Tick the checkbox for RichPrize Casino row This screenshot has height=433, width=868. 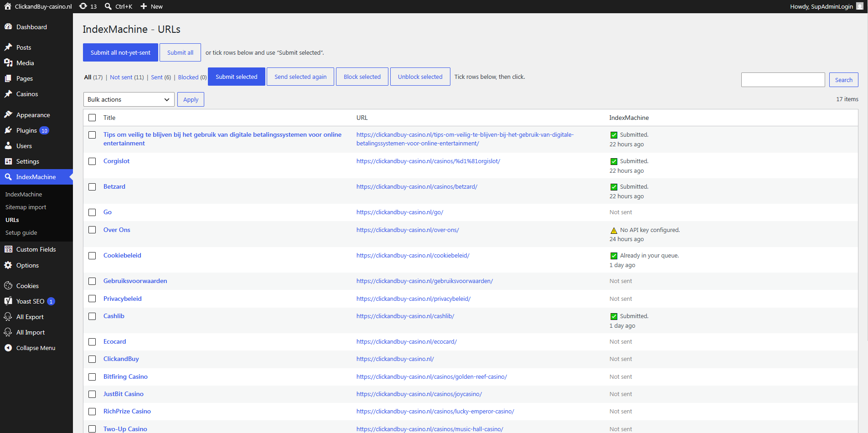point(92,412)
